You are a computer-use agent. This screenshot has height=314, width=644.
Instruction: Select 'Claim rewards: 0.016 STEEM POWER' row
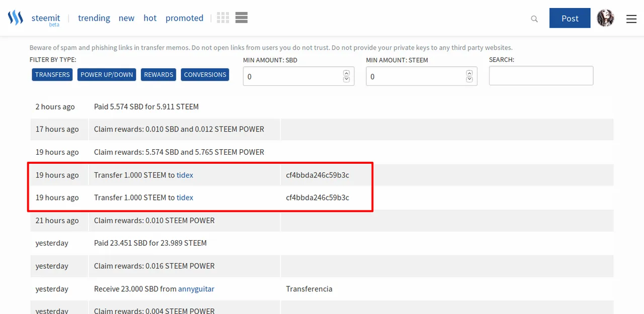(154, 266)
